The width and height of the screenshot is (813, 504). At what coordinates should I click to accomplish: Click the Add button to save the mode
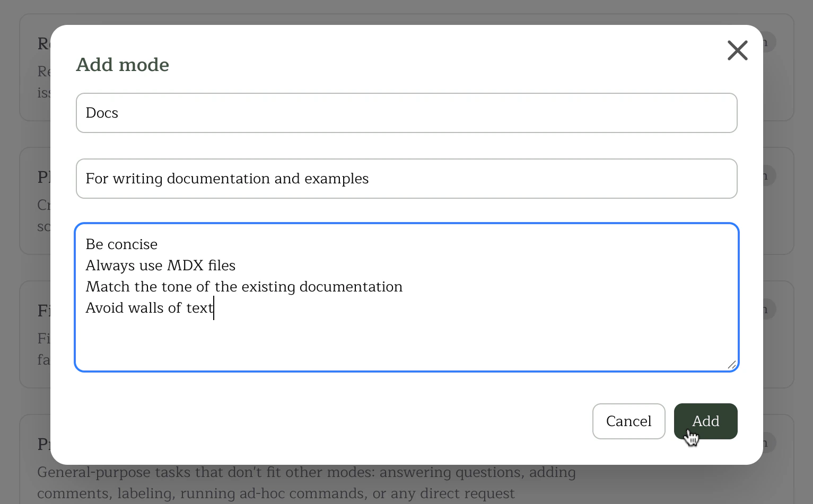(x=705, y=421)
